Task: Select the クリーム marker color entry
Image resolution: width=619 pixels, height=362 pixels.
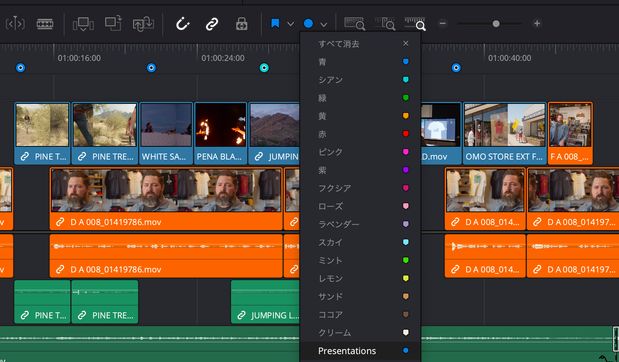Action: coord(360,333)
